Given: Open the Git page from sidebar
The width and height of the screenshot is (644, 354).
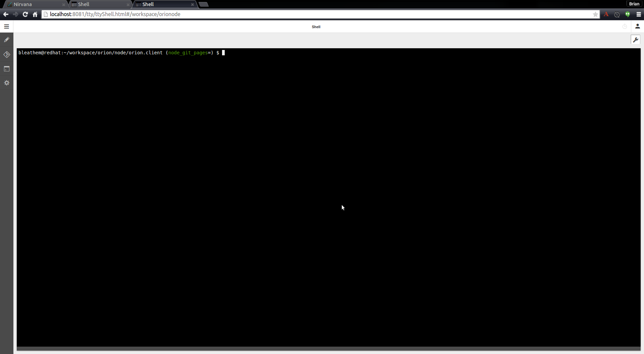Looking at the screenshot, I should point(6,54).
